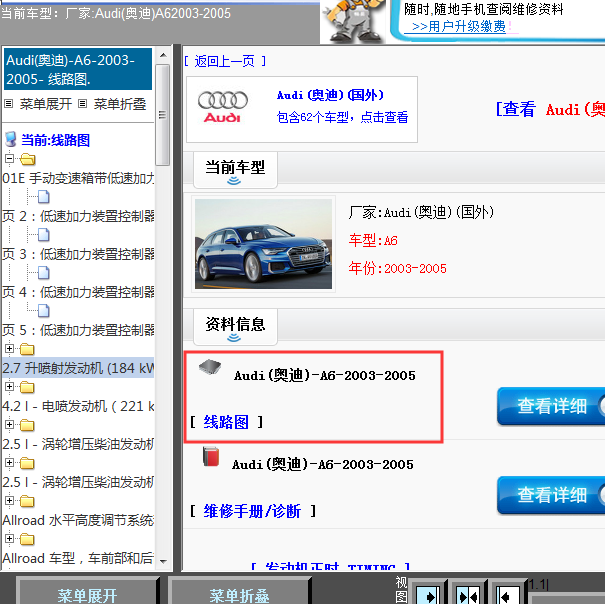605x604 pixels.
Task: Click the 当前:线路图 heading
Action: 55,140
